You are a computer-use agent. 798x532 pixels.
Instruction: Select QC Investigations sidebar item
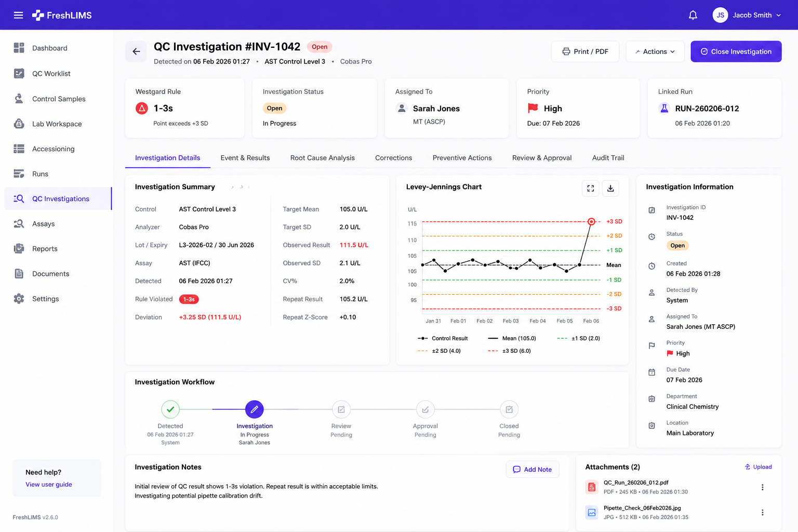click(58, 198)
